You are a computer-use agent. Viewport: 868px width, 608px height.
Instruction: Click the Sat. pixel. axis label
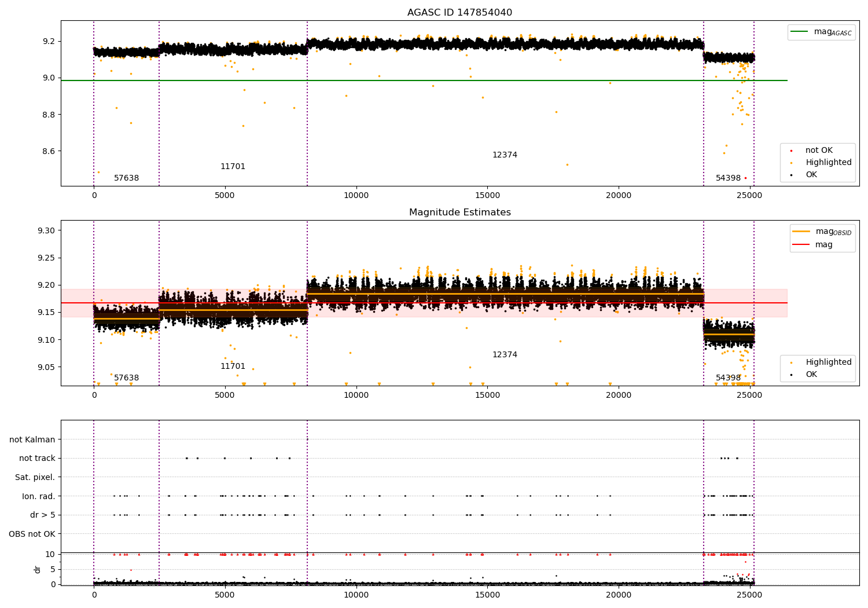pos(35,478)
